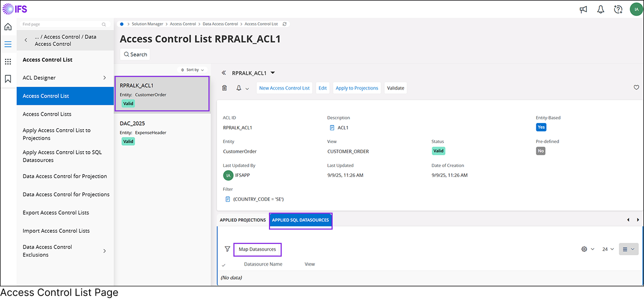644x299 pixels.
Task: Add record to favorites heart icon
Action: (637, 88)
